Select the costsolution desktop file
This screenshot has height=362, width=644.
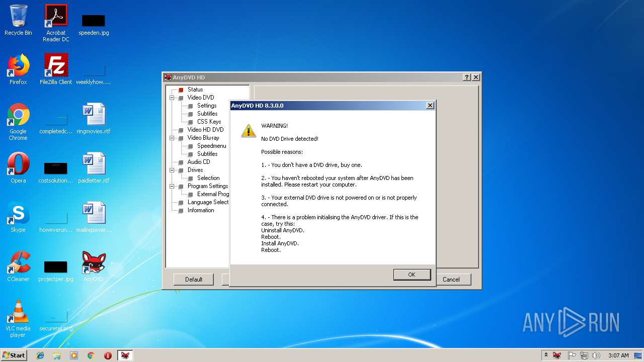56,172
